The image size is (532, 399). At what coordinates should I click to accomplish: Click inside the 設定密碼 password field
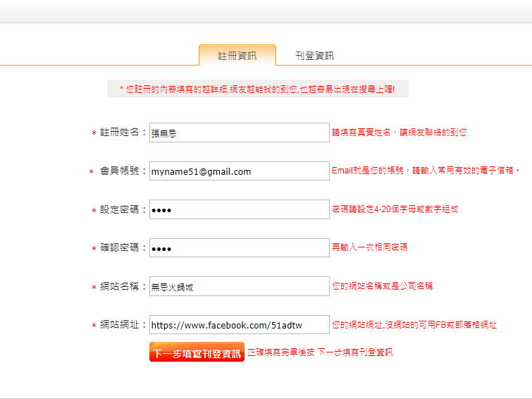point(239,209)
